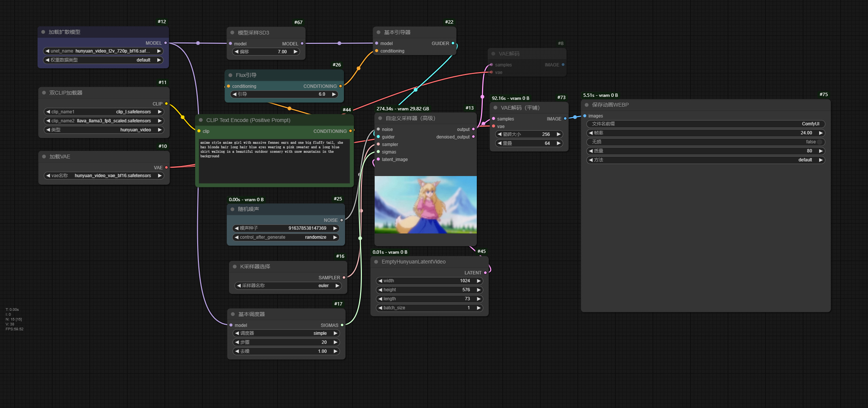Click the fox girl preview image
Image resolution: width=868 pixels, height=408 pixels.
pos(425,205)
